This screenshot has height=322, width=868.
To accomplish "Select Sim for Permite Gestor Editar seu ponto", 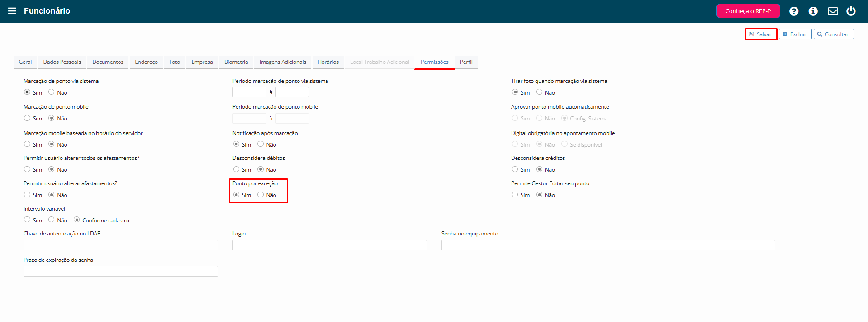I will tap(515, 195).
